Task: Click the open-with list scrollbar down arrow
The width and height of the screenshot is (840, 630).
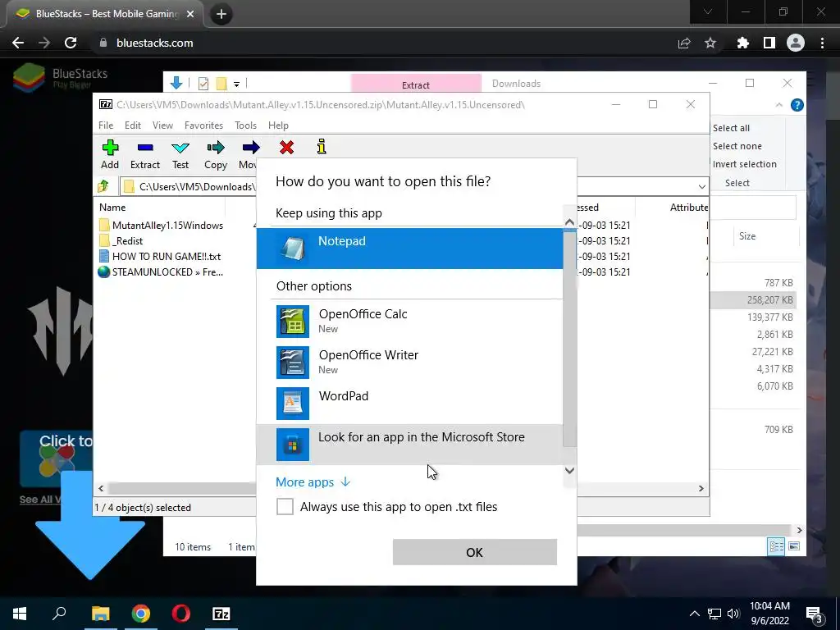Action: click(569, 471)
